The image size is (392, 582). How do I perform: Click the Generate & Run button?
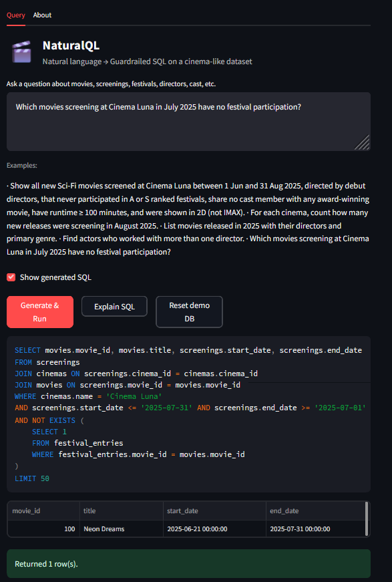40,312
